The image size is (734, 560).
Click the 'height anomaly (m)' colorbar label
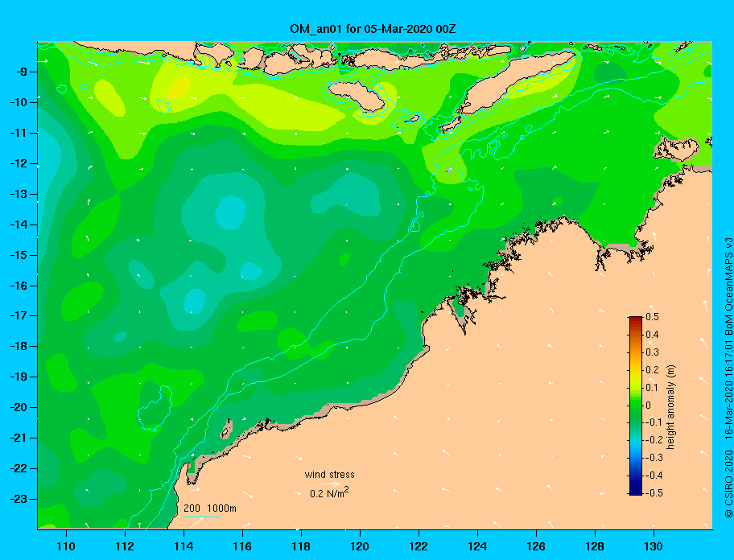pos(670,407)
